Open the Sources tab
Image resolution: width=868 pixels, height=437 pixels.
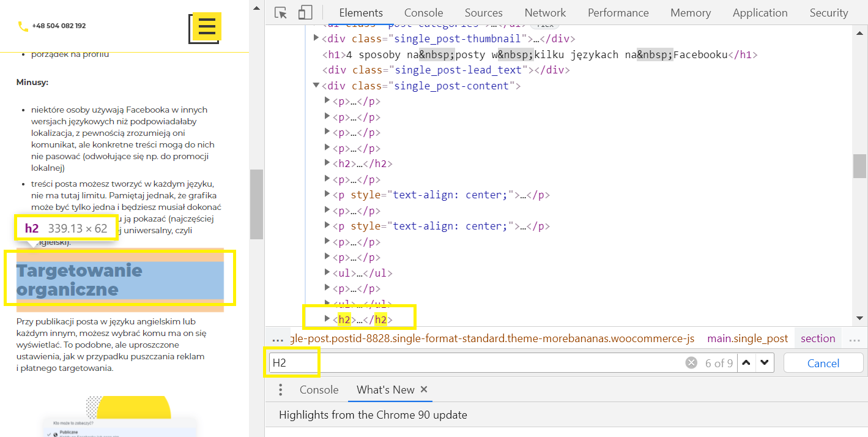pos(483,13)
